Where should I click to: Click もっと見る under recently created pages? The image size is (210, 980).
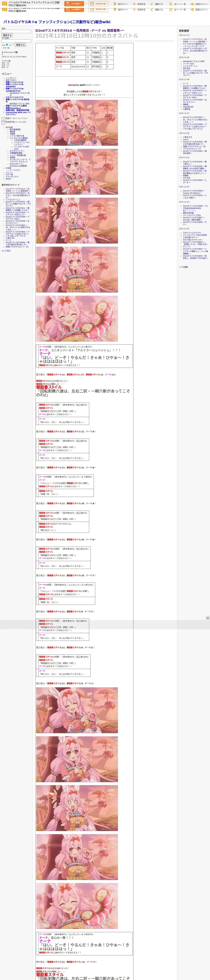pos(6,251)
